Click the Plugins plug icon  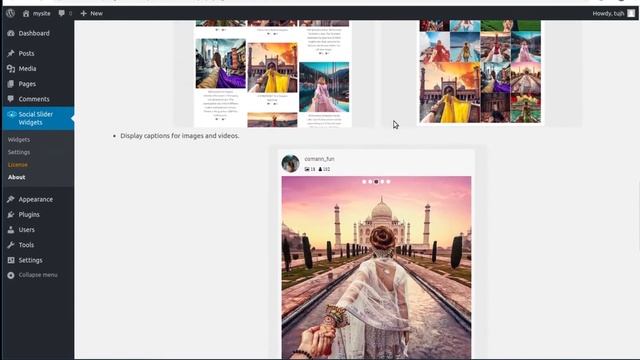click(11, 214)
